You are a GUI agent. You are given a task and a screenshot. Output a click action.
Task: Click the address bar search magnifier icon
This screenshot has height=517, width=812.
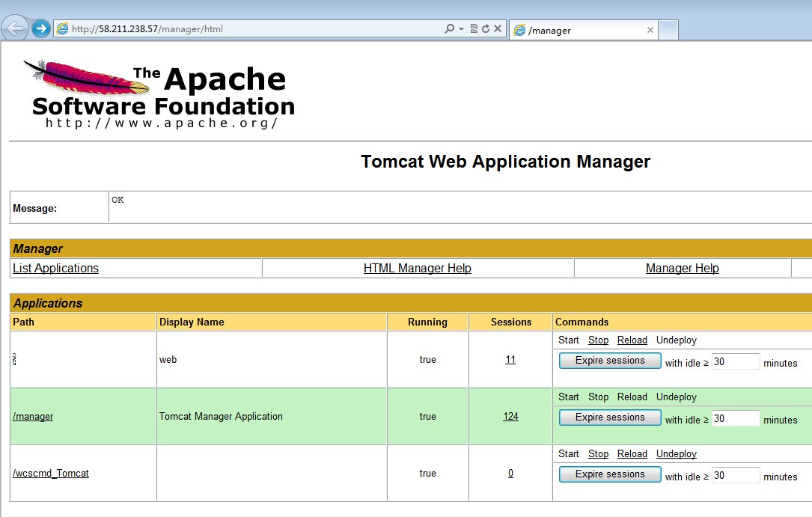[x=449, y=29]
